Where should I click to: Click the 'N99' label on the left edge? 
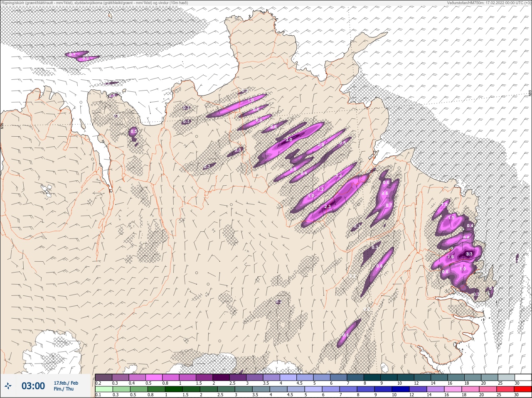click(x=2, y=125)
